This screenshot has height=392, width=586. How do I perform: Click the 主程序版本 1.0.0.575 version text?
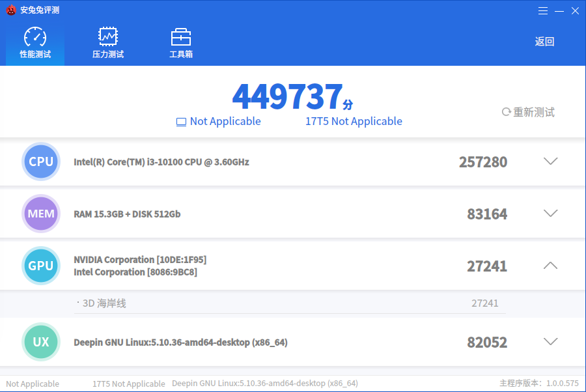(x=539, y=384)
